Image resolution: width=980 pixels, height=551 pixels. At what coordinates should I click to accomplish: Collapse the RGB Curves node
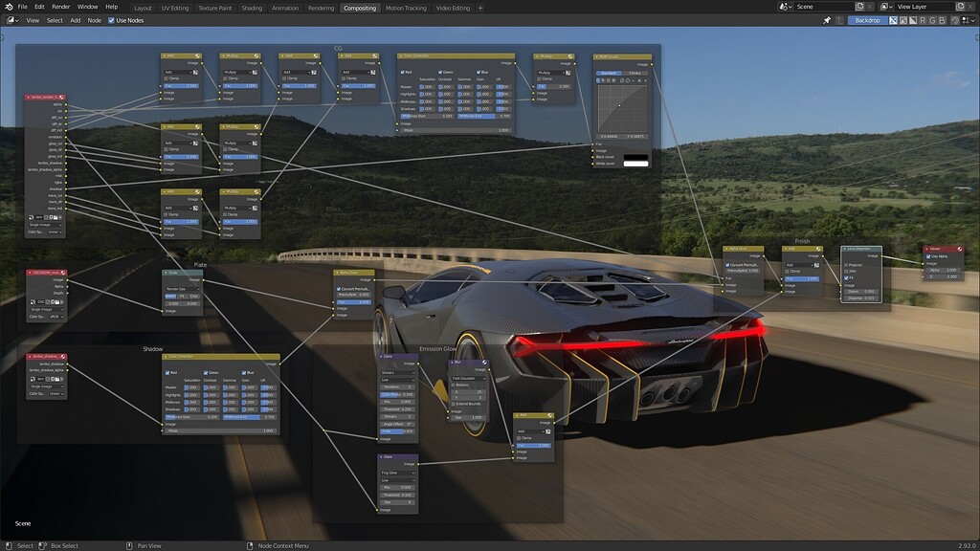click(x=597, y=56)
